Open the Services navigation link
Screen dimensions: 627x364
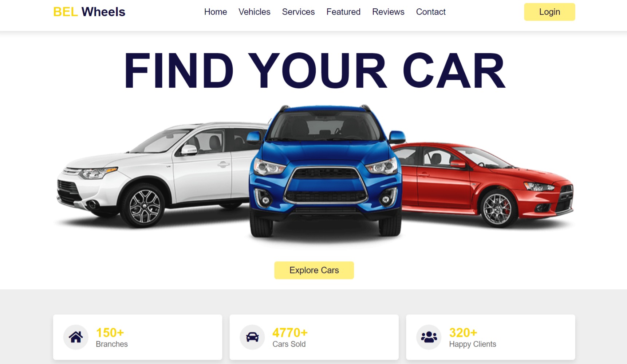point(298,12)
